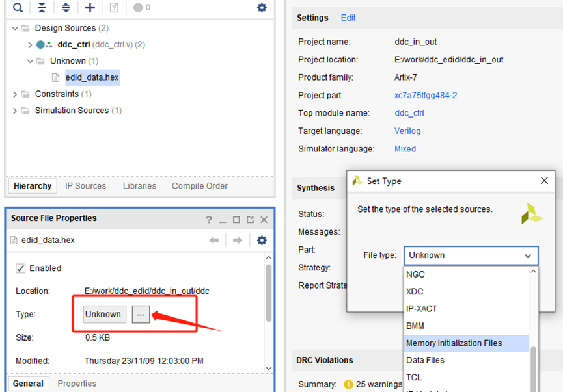Click the Location path text
The width and height of the screenshot is (563, 392).
click(x=147, y=291)
